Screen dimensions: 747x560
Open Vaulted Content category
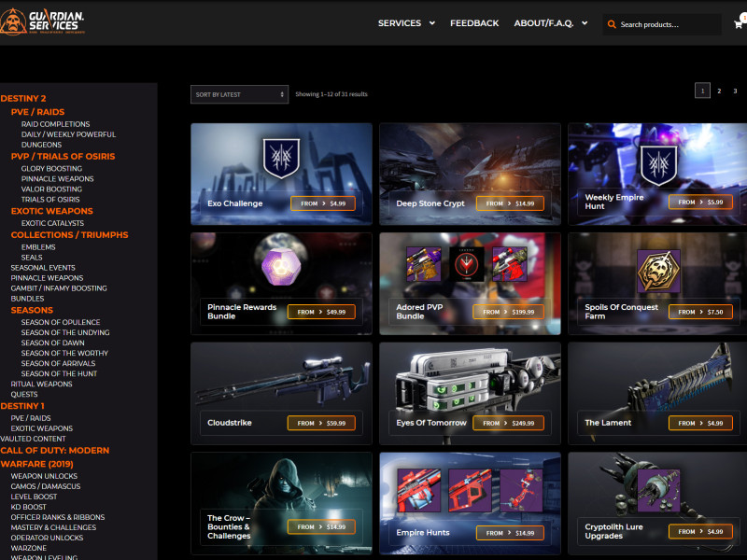click(33, 439)
